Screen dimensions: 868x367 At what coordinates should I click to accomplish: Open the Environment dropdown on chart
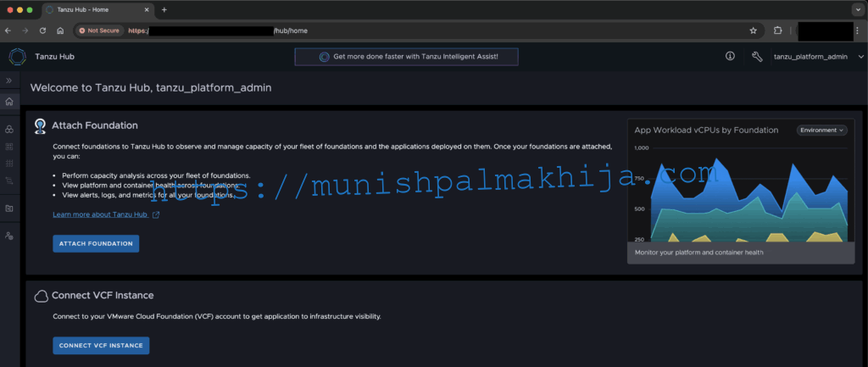(x=821, y=130)
